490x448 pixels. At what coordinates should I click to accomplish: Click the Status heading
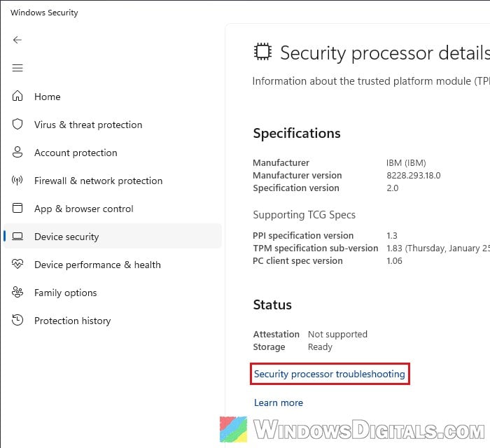tap(272, 305)
